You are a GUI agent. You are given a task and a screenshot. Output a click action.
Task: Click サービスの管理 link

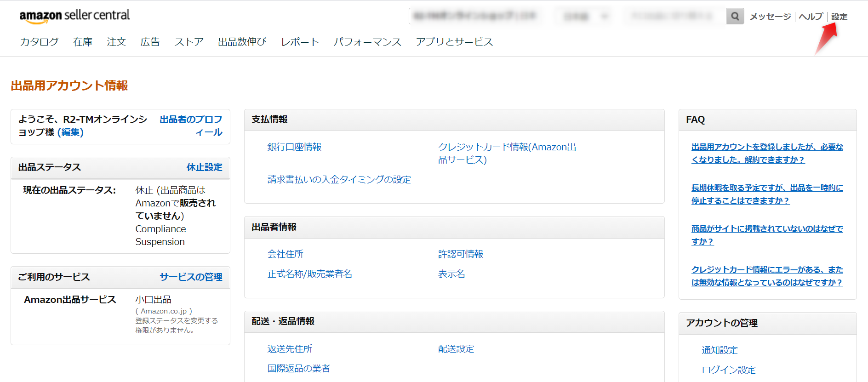[191, 277]
